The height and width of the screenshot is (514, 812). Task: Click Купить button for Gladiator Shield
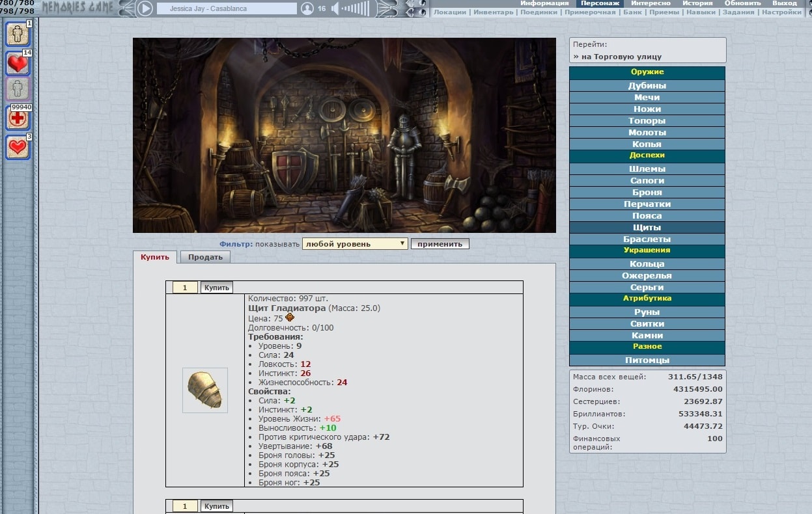coord(216,288)
